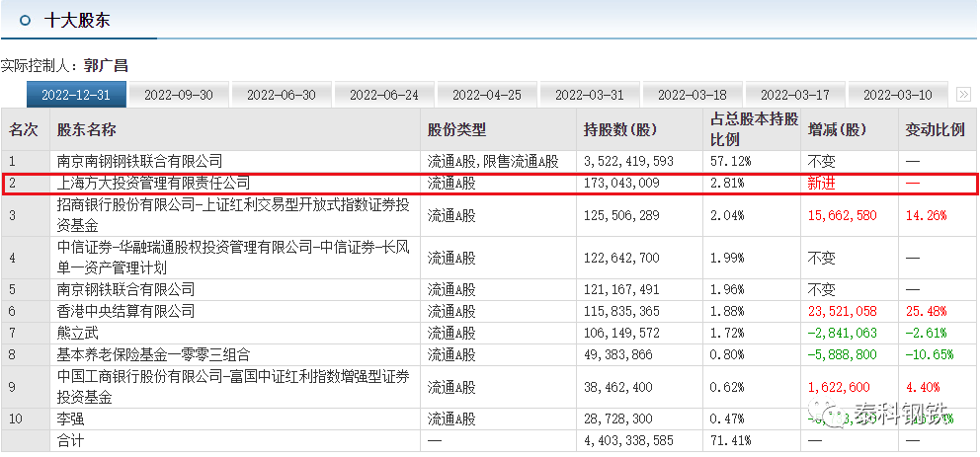The image size is (980, 457).
Task: Click the -2.61% change ratio
Action: point(927,333)
